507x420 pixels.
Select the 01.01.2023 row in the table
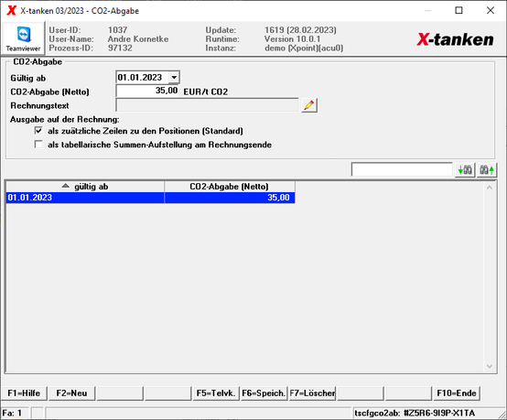click(x=150, y=198)
